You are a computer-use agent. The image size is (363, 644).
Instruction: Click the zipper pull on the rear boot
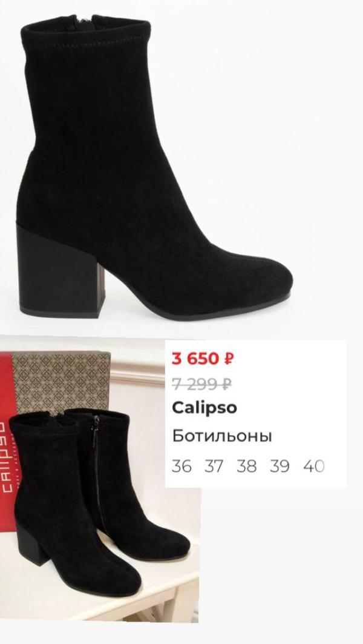[96, 425]
